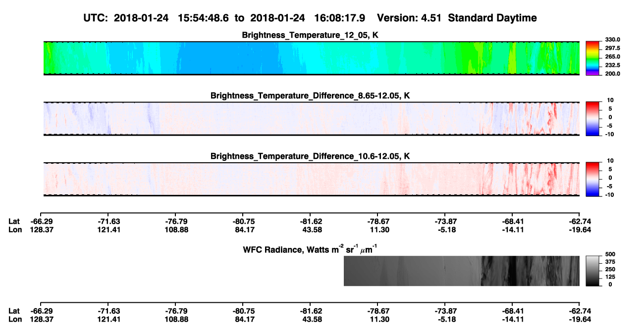This screenshot has height=330, width=644.
Task: Click upper axis longitude value 108.88
Action: point(175,230)
